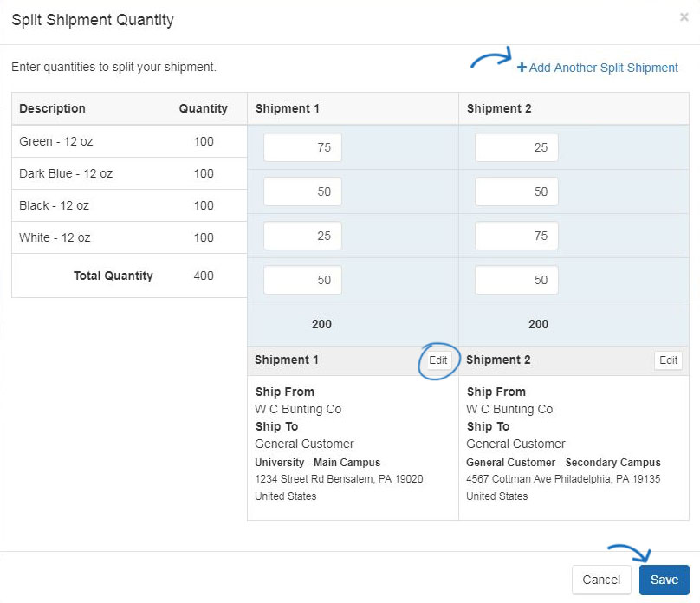Screen dimensions: 700x603
Task: Cancel the split shipment dialog
Action: coord(601,580)
